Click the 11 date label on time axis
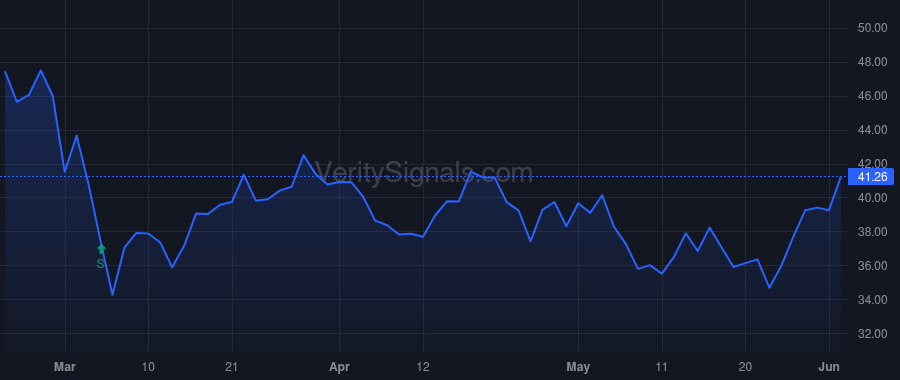The image size is (900, 380). coord(662,367)
